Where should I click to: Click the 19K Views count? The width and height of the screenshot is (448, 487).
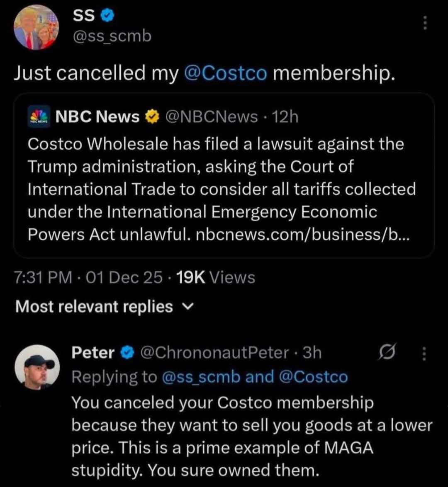click(x=216, y=277)
